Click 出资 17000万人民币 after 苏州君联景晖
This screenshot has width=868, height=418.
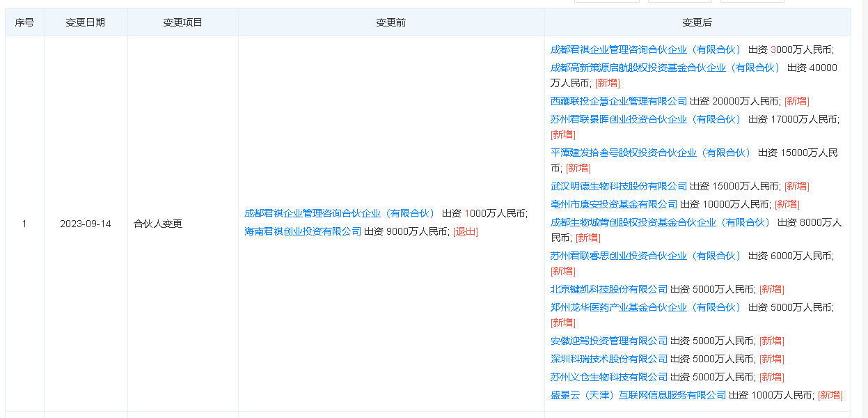pyautogui.click(x=793, y=120)
